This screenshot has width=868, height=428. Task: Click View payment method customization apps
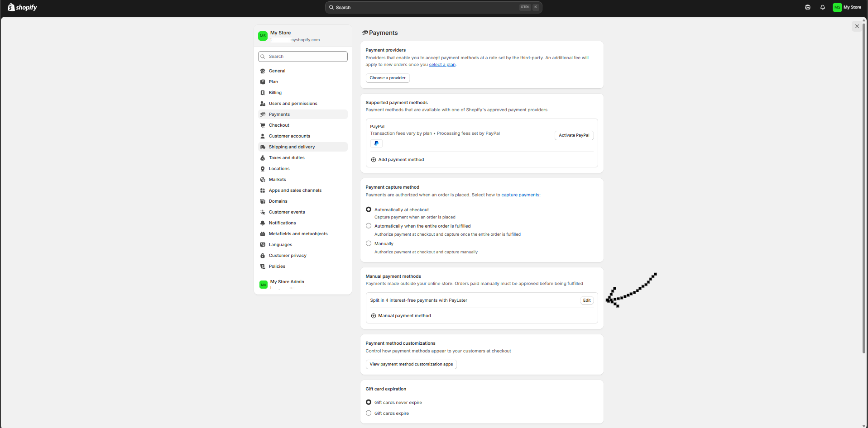pos(411,364)
